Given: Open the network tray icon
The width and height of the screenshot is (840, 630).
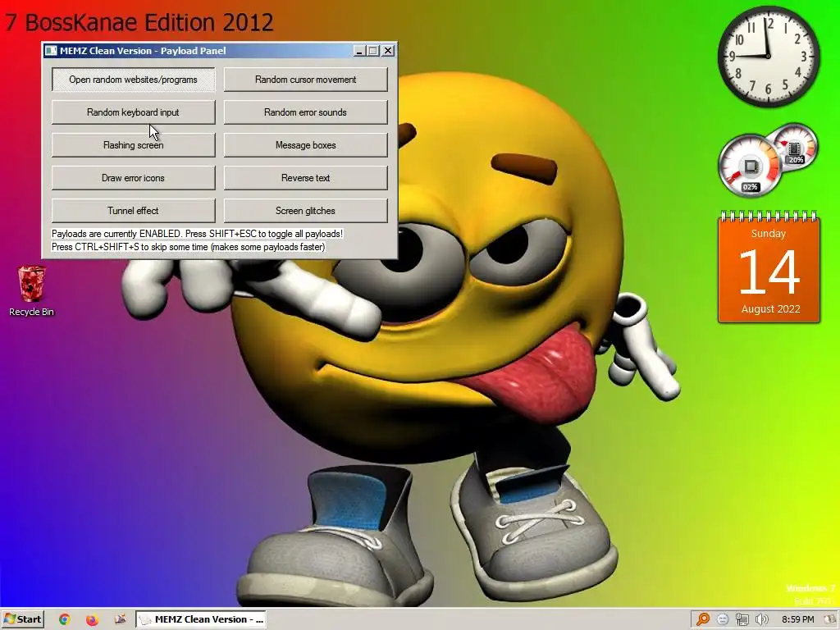Looking at the screenshot, I should tap(742, 619).
